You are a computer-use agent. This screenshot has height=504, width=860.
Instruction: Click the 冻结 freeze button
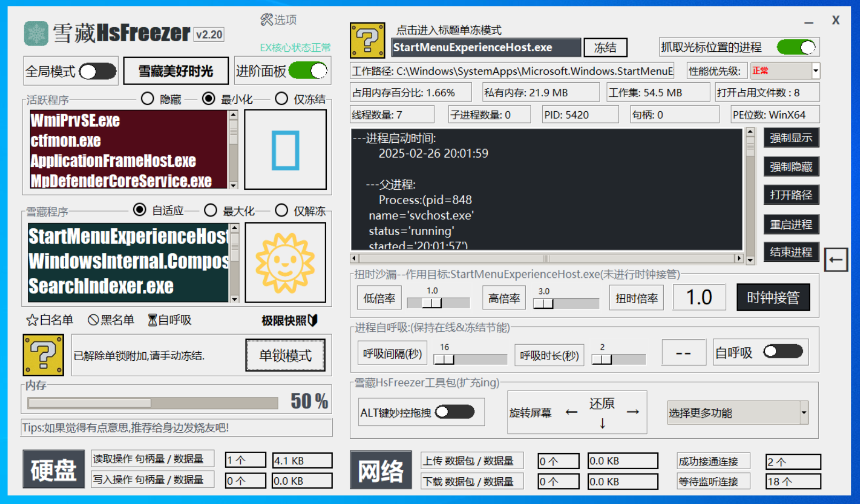605,48
